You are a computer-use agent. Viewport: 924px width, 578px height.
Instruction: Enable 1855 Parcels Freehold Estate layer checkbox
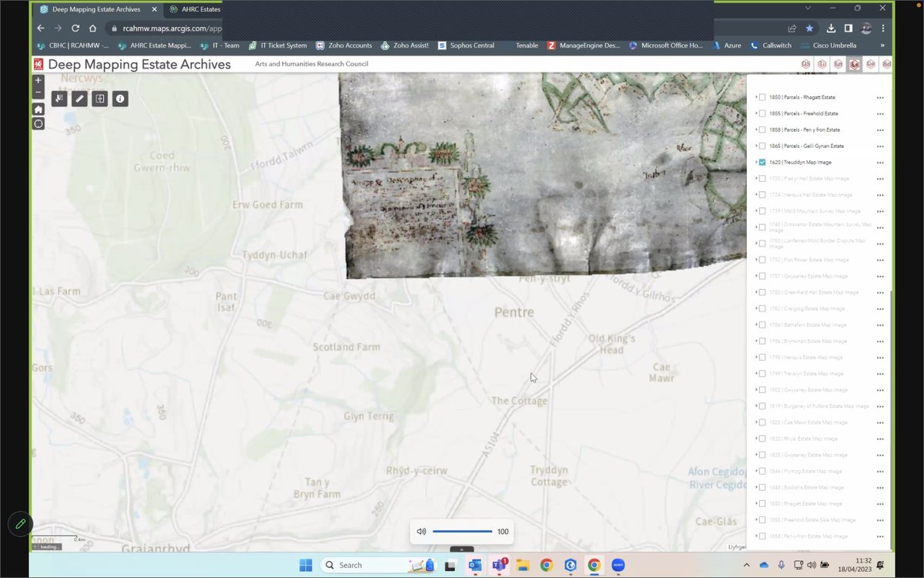point(762,114)
